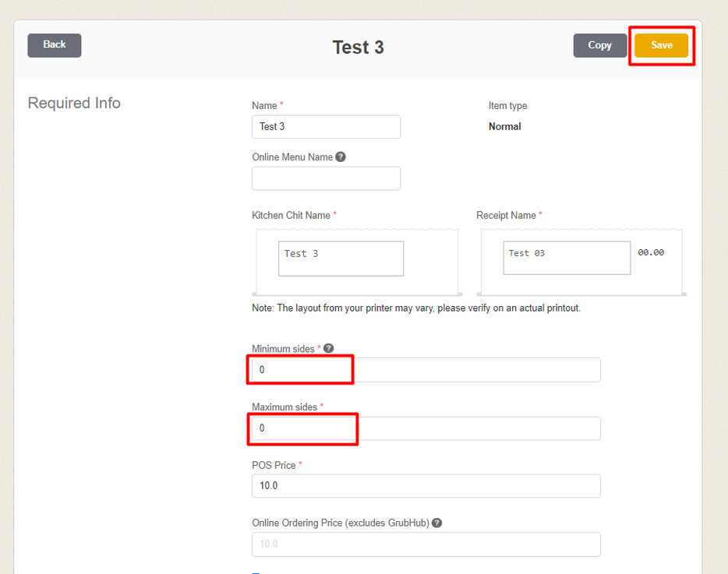
Task: Click the Kitchen Chit Name label
Action: (x=291, y=216)
